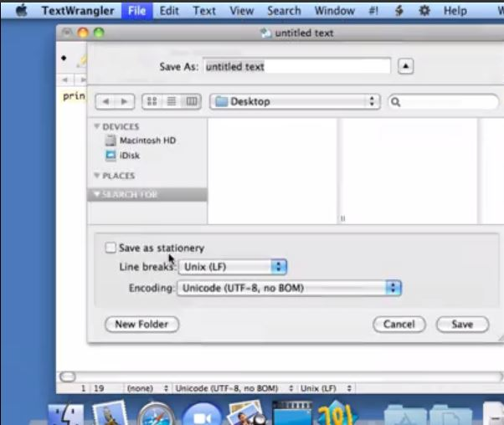Open status bar encoding popup
Viewport: 504px width, 425px height.
coord(234,388)
